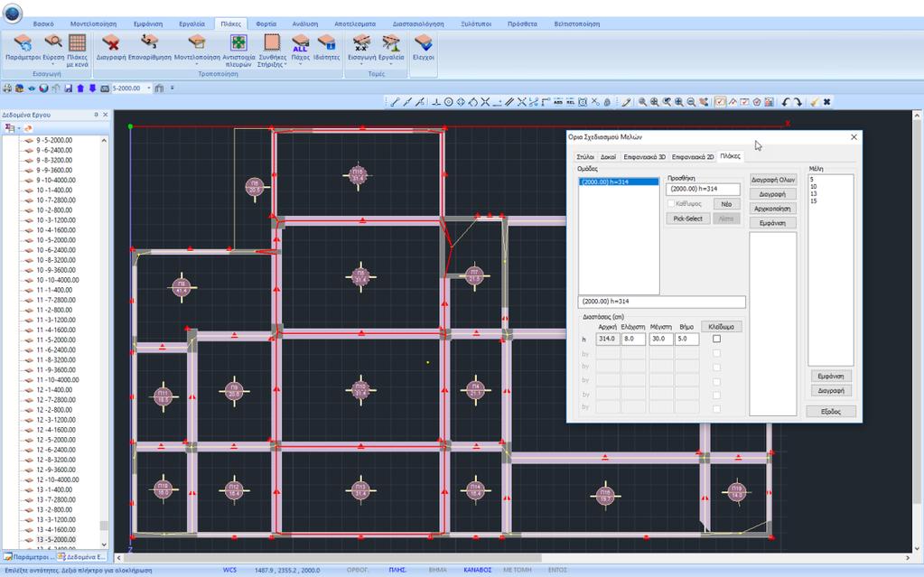This screenshot has width=924, height=577.
Task: Click the broom clean-up icon
Action: click(815, 102)
